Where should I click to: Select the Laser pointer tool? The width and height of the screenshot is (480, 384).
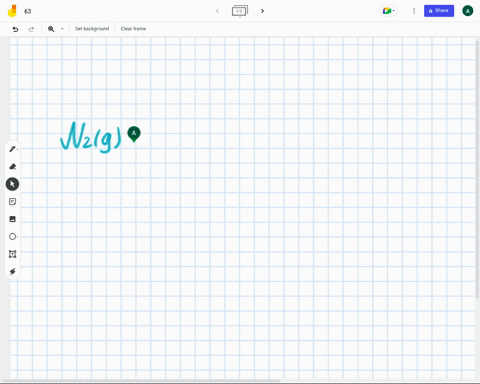coord(12,271)
